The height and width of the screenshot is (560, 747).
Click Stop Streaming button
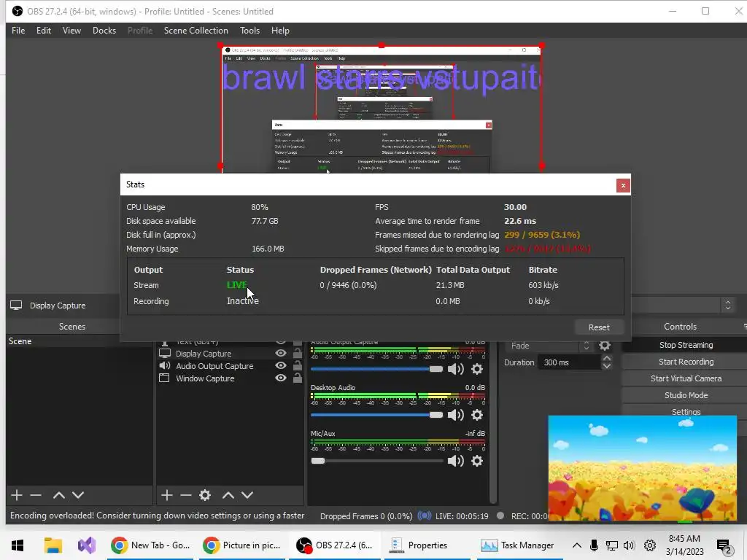click(x=686, y=345)
